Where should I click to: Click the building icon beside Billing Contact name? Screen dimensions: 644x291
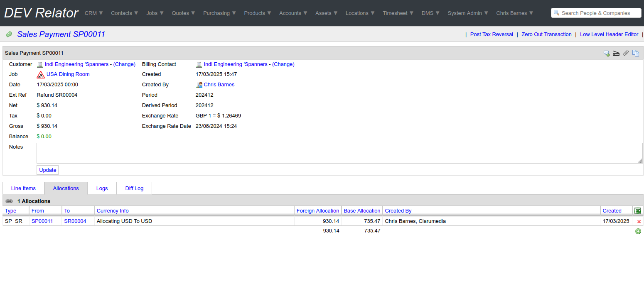pyautogui.click(x=199, y=64)
